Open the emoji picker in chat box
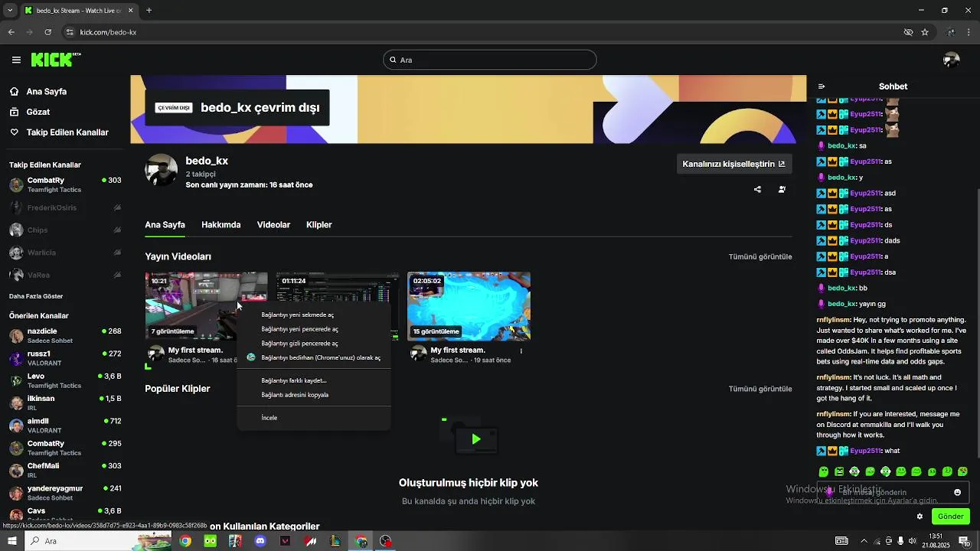The height and width of the screenshot is (551, 980). pos(957,492)
